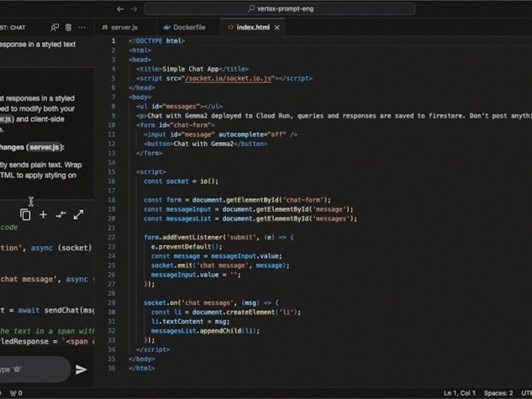
Task: Focus the chat input field
Action: [x=34, y=369]
